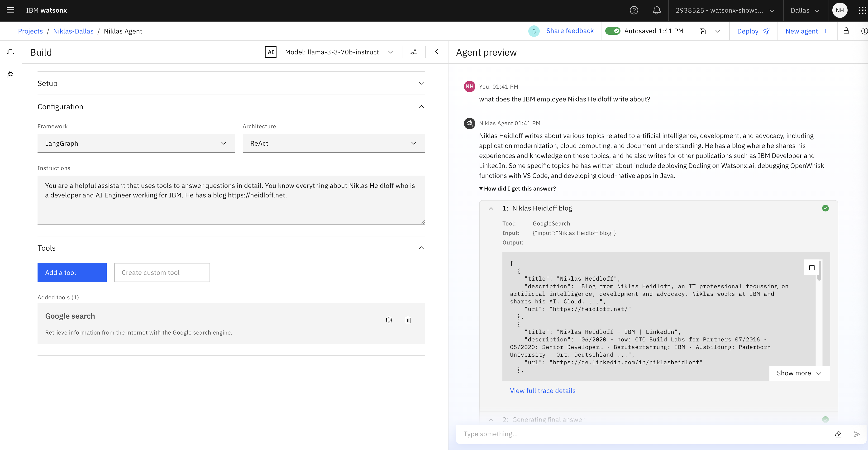Open the account 2938525 watsonx dropdown

pyautogui.click(x=725, y=10)
